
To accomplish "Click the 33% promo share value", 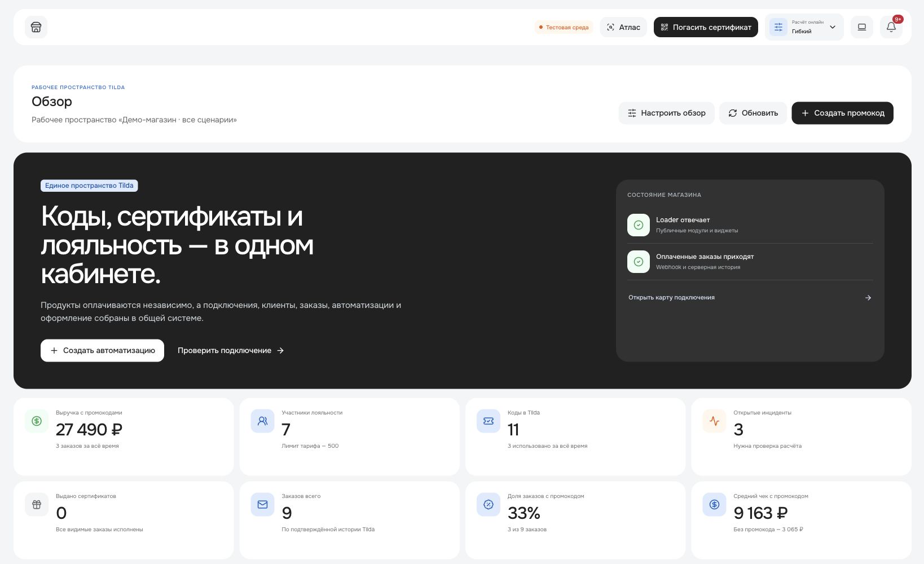I will [x=524, y=513].
